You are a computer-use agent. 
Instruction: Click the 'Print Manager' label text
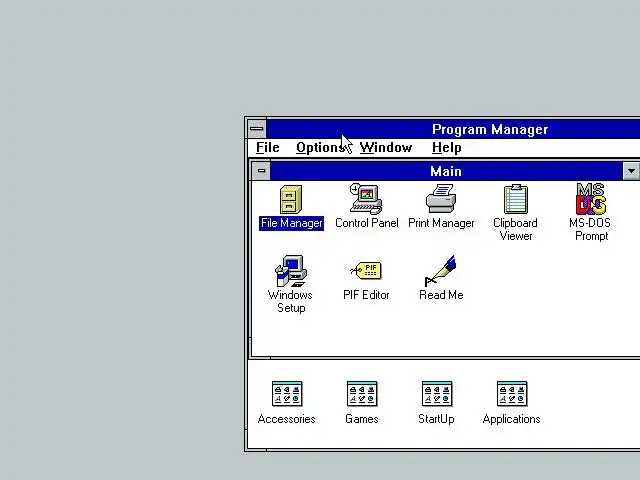tap(441, 223)
